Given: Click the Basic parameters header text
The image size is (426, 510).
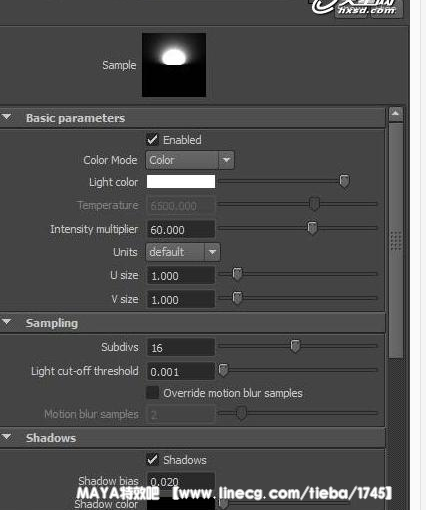Looking at the screenshot, I should (x=75, y=118).
